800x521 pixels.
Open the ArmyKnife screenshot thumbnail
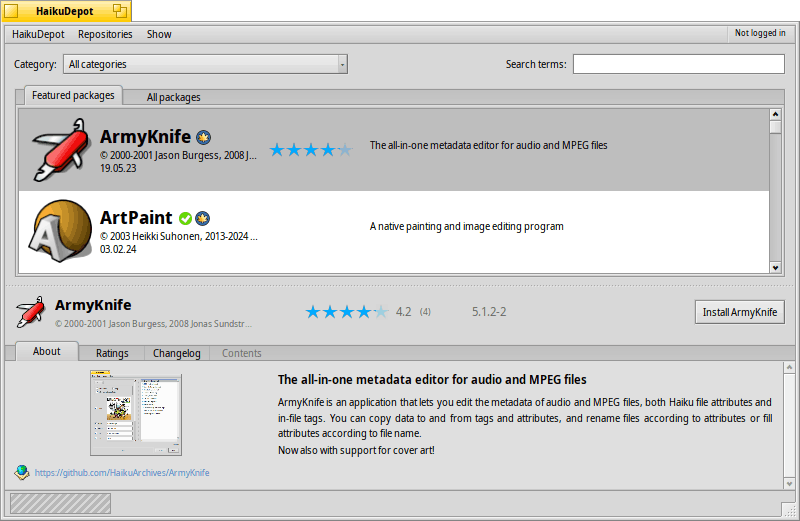(x=136, y=413)
